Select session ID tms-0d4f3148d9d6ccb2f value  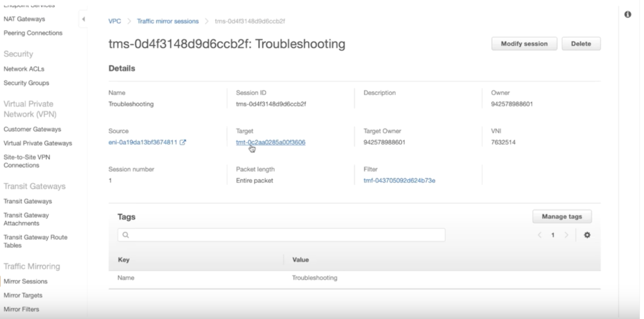pos(271,104)
